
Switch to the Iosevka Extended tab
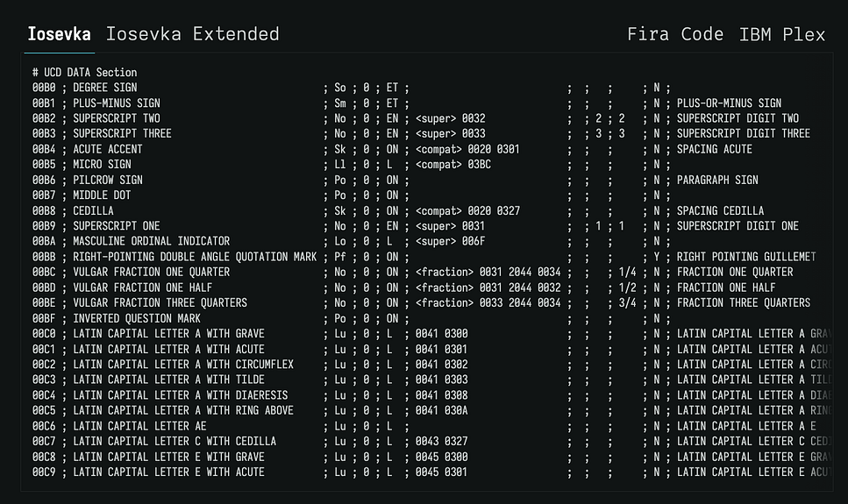(192, 34)
